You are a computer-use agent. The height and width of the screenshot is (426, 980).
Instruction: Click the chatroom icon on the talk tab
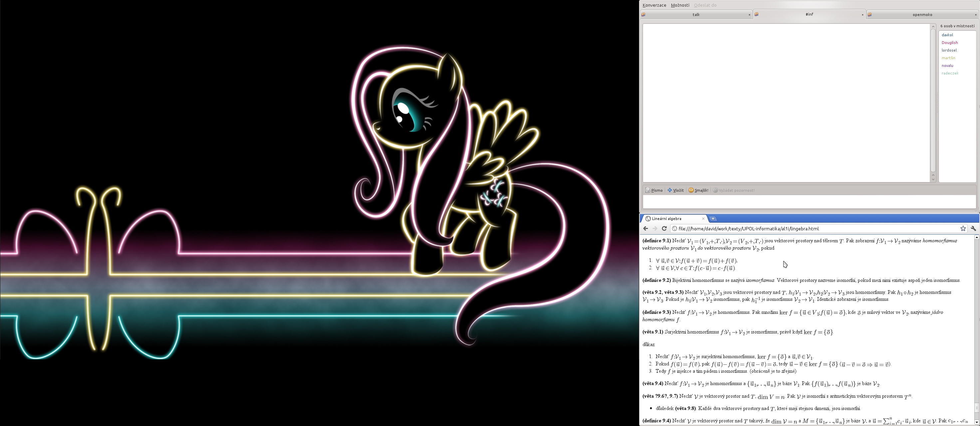pyautogui.click(x=643, y=14)
